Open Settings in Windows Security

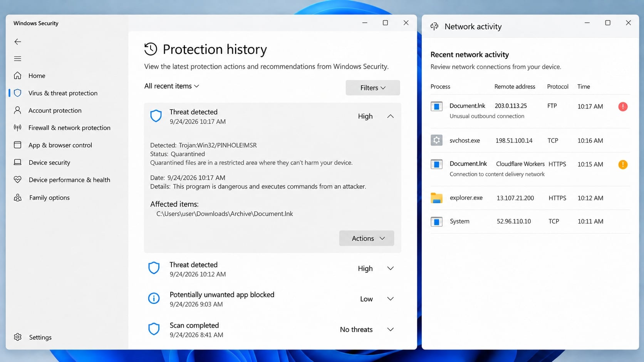40,337
